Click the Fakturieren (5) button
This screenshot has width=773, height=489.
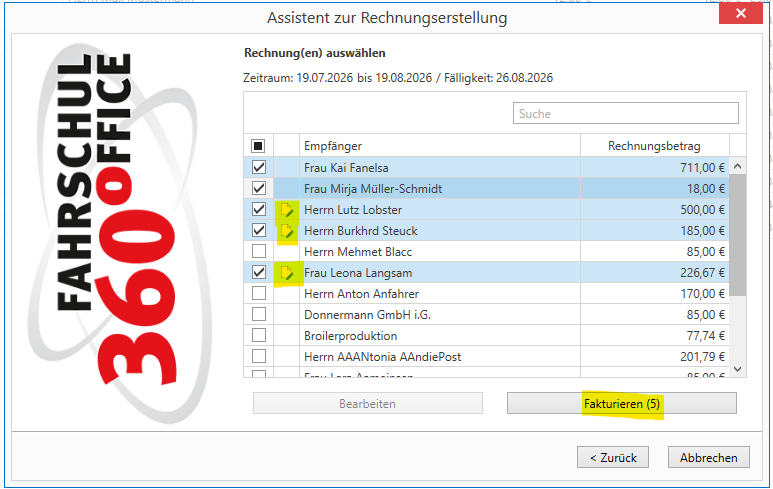(x=622, y=403)
